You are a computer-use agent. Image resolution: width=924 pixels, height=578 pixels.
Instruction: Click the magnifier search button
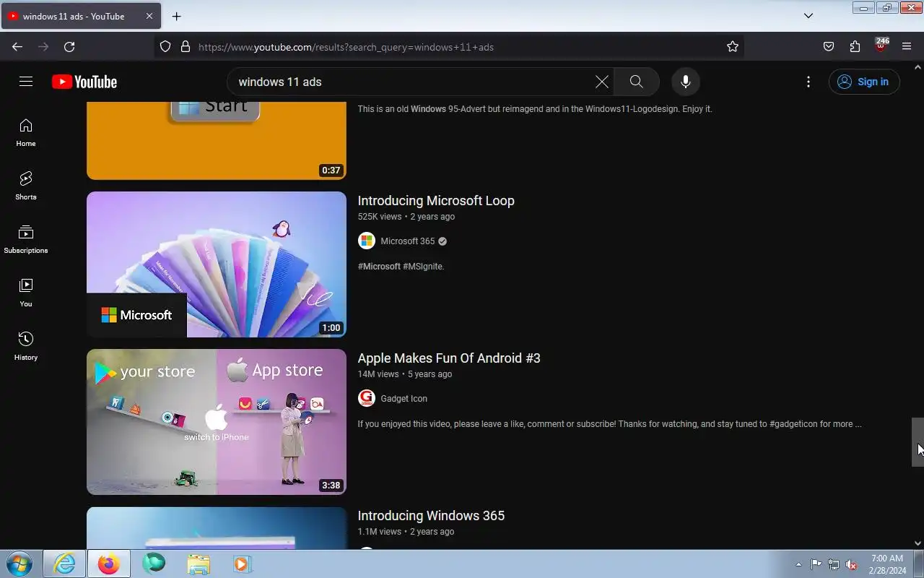[636, 82]
